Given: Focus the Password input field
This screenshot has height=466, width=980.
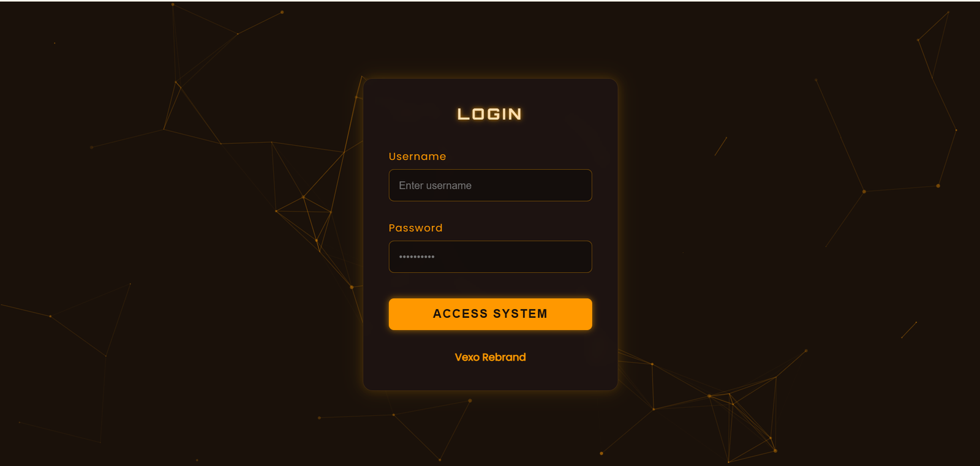Looking at the screenshot, I should (x=490, y=257).
